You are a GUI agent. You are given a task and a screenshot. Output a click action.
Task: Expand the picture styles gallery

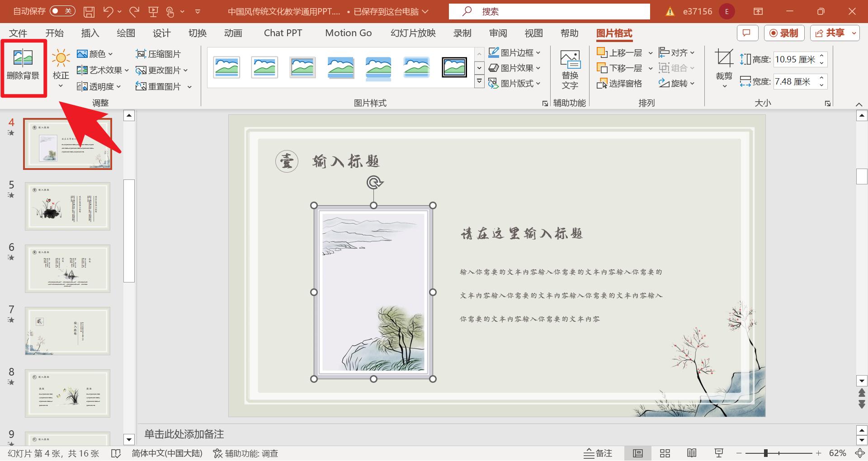[x=479, y=82]
